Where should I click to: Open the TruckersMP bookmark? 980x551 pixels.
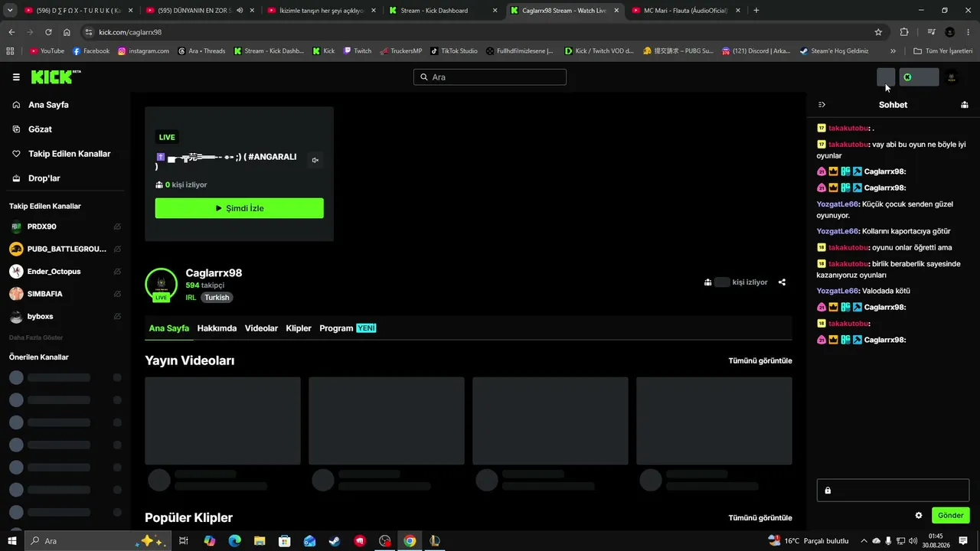(x=401, y=51)
